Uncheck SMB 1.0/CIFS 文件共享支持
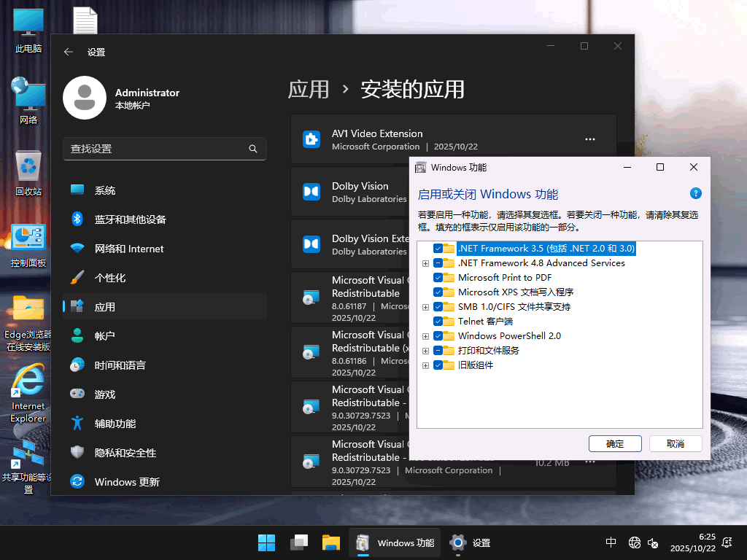 [438, 307]
